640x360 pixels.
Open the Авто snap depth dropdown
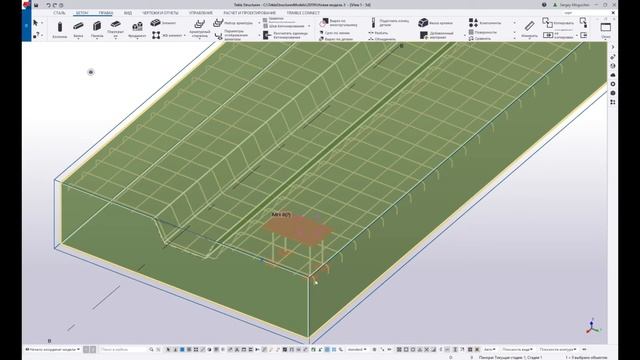tap(490, 349)
